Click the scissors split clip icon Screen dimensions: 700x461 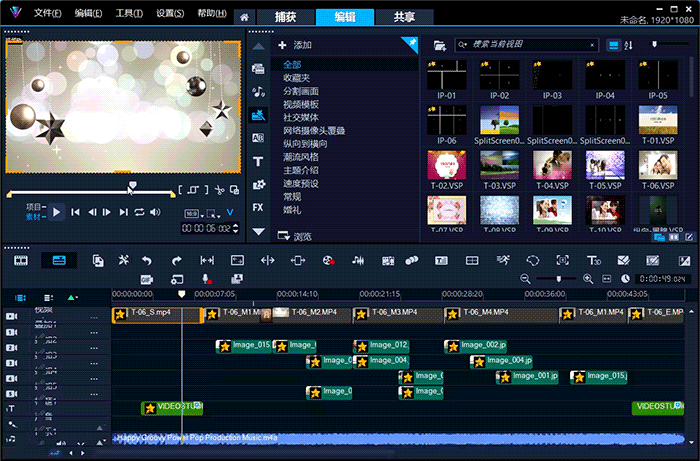218,189
